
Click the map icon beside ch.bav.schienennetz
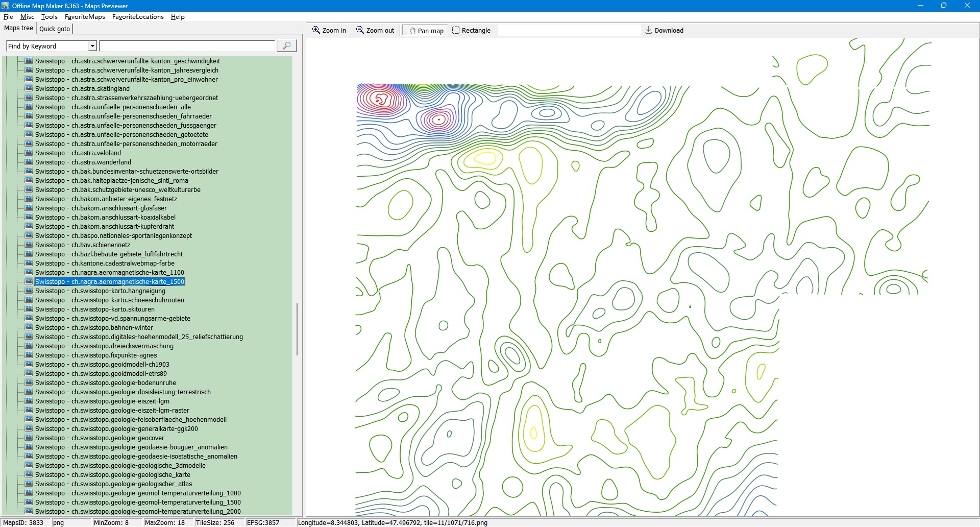tap(29, 245)
